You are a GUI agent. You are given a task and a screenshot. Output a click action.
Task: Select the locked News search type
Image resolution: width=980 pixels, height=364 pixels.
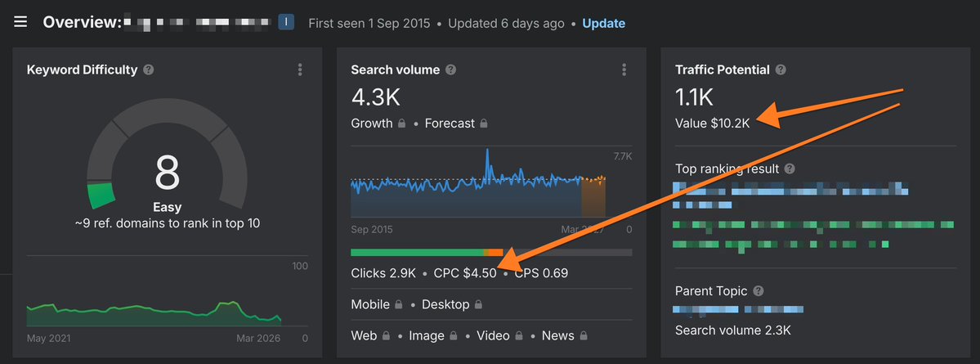565,336
